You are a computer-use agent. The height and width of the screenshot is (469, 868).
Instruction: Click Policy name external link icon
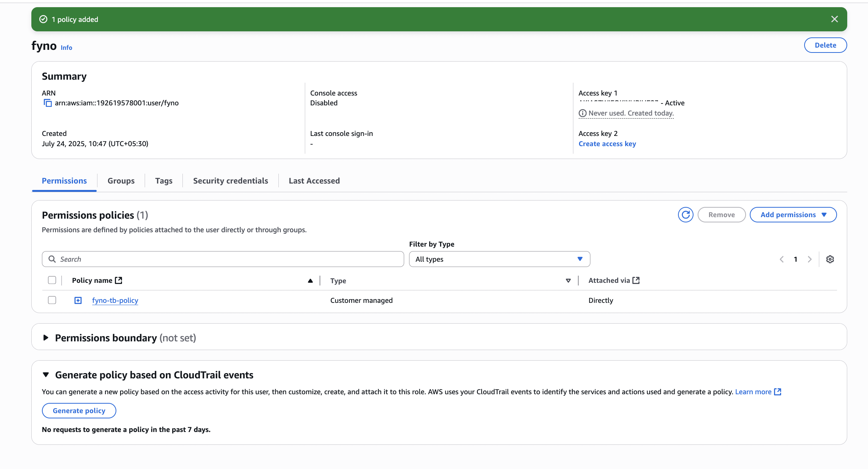click(119, 281)
